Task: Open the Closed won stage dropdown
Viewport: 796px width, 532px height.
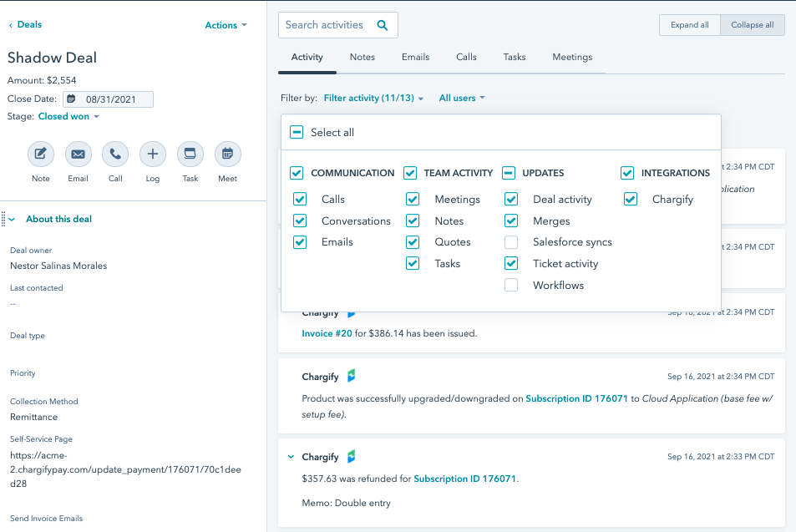Action: (x=68, y=117)
